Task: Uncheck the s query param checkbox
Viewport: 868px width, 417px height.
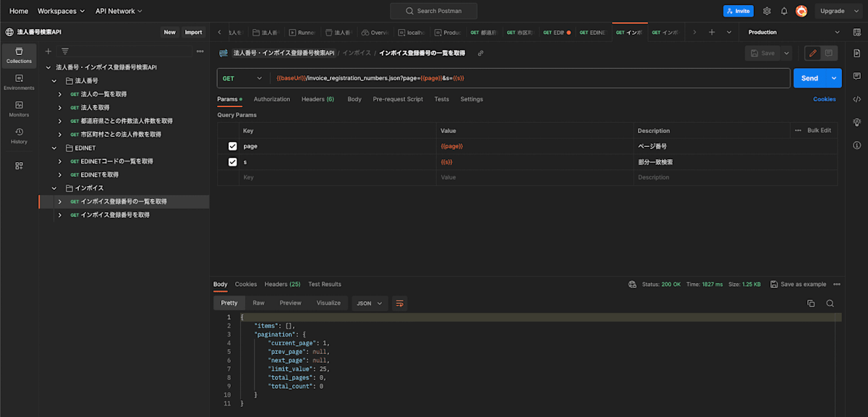Action: coord(232,162)
